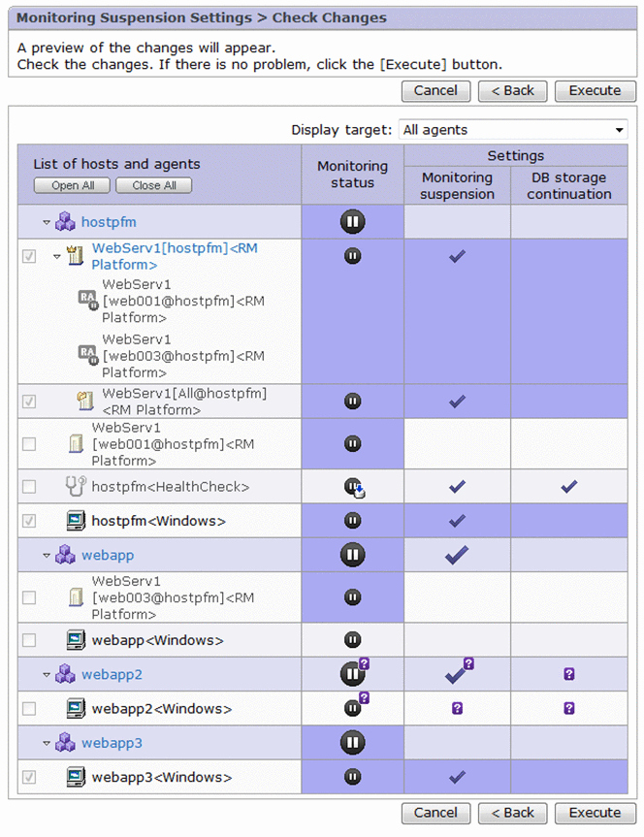This screenshot has height=837, width=644.
Task: Click the webapp host monitoring pause icon
Action: tap(353, 555)
